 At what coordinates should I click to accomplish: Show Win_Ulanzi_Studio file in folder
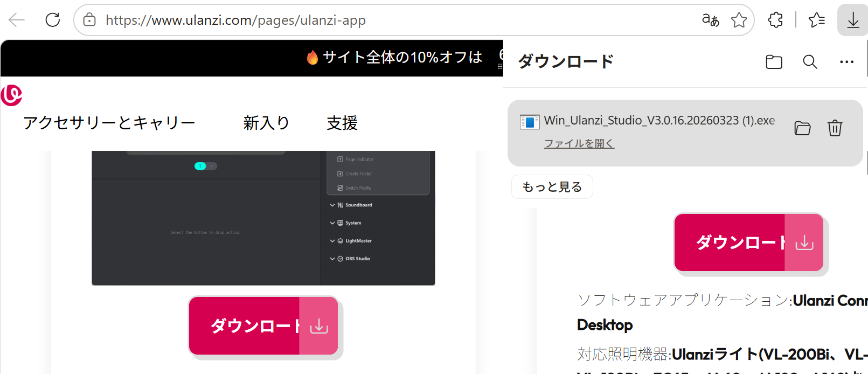click(802, 128)
